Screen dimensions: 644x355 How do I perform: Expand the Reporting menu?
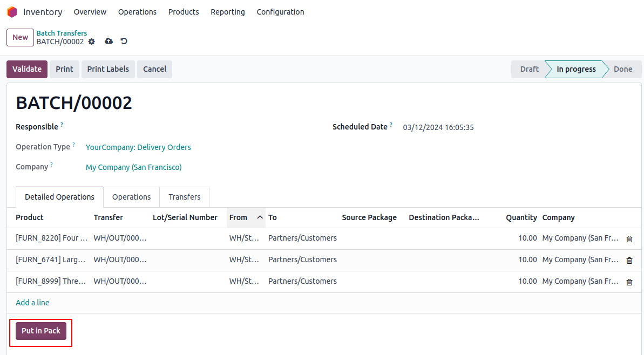[227, 12]
